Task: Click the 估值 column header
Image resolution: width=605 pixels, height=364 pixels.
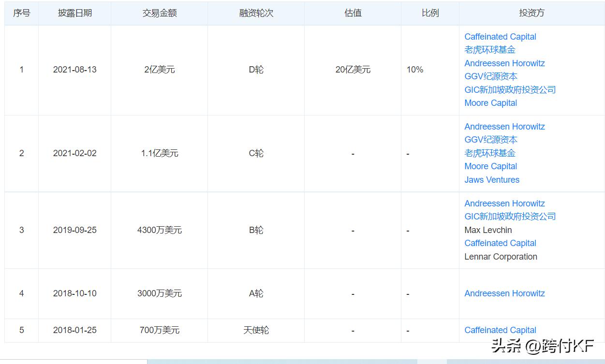Action: [353, 13]
